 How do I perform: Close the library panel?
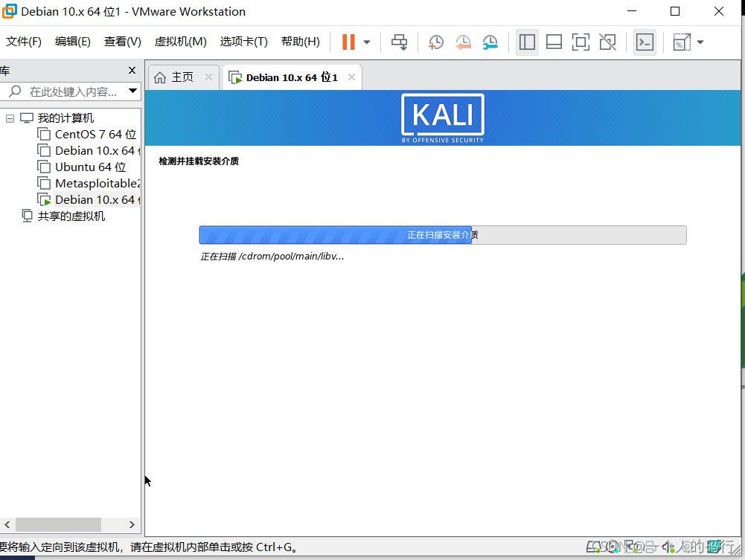[x=132, y=70]
